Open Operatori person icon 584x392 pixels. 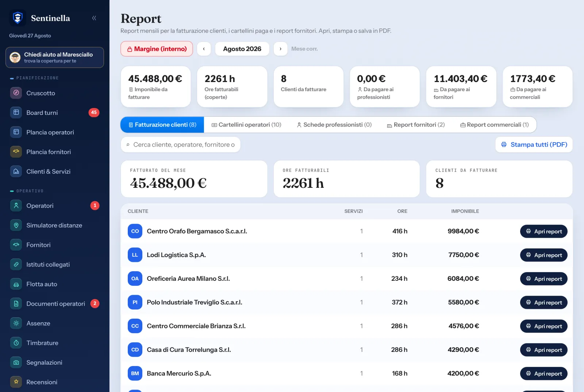[x=16, y=205]
